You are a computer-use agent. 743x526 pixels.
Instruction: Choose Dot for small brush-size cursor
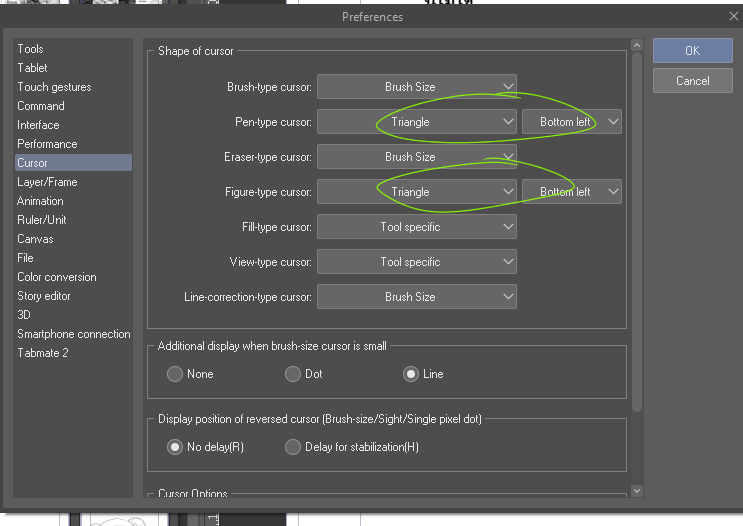point(293,374)
